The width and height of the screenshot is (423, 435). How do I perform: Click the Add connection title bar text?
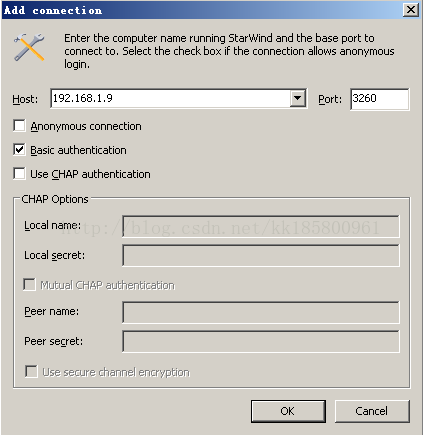[x=53, y=10]
